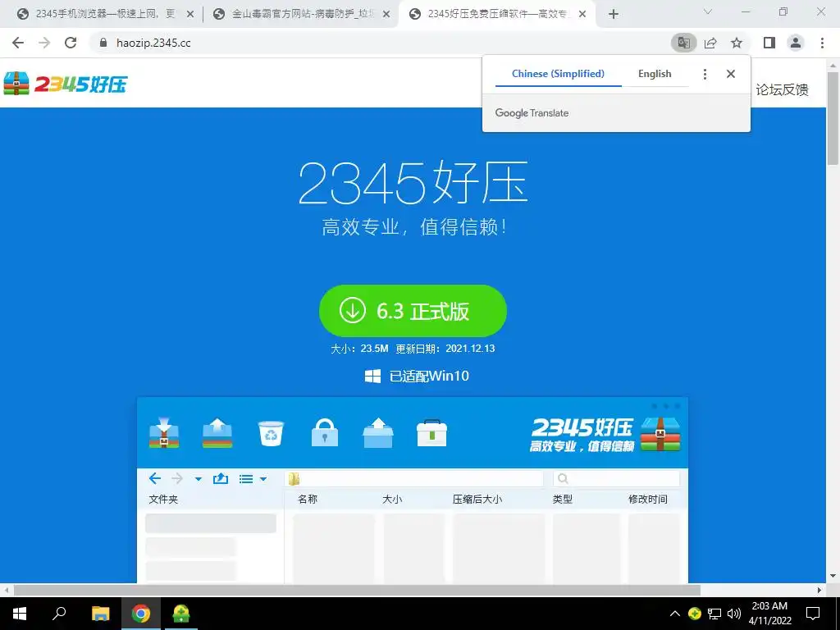This screenshot has height=630, width=840.
Task: Select English in translate popup
Action: tap(655, 74)
